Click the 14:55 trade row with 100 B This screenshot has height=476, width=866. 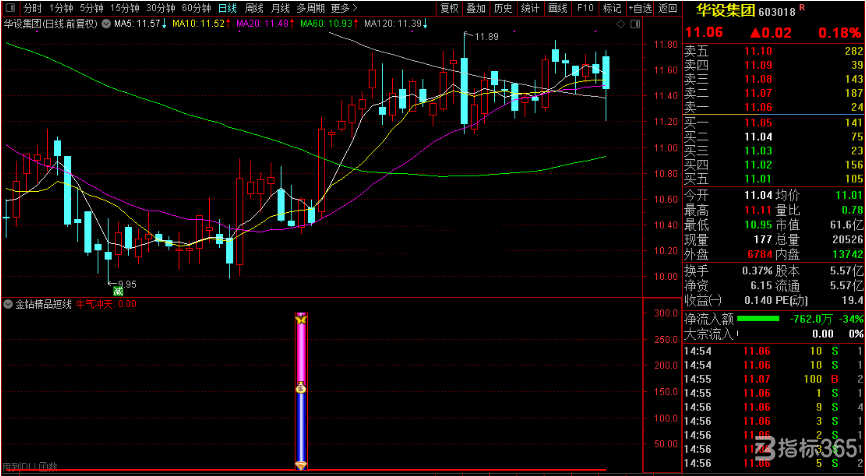pyautogui.click(x=774, y=379)
